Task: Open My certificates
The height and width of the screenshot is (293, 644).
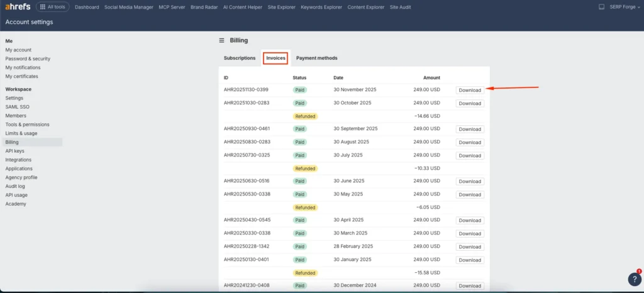Action: click(x=22, y=76)
